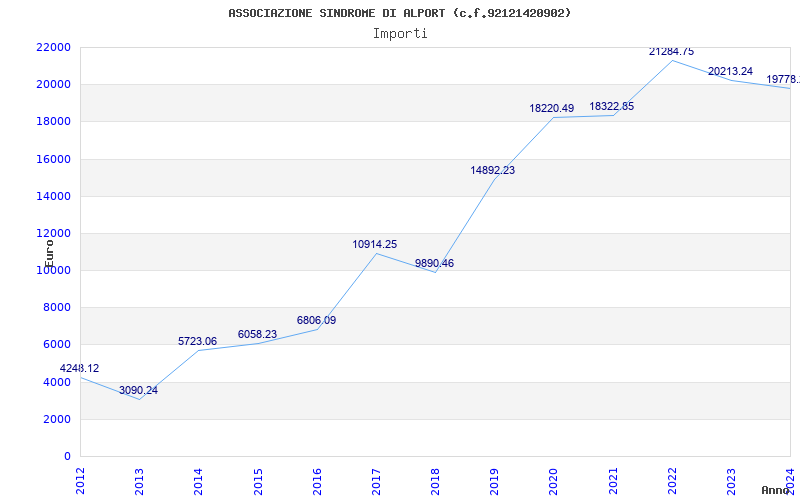Click the Euro y-axis title
The height and width of the screenshot is (500, 800).
coord(49,254)
